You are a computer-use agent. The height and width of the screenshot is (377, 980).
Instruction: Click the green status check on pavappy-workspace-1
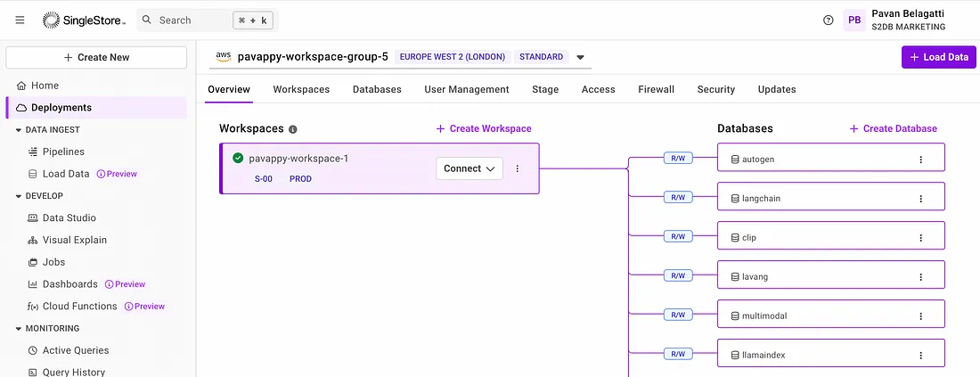click(x=238, y=158)
